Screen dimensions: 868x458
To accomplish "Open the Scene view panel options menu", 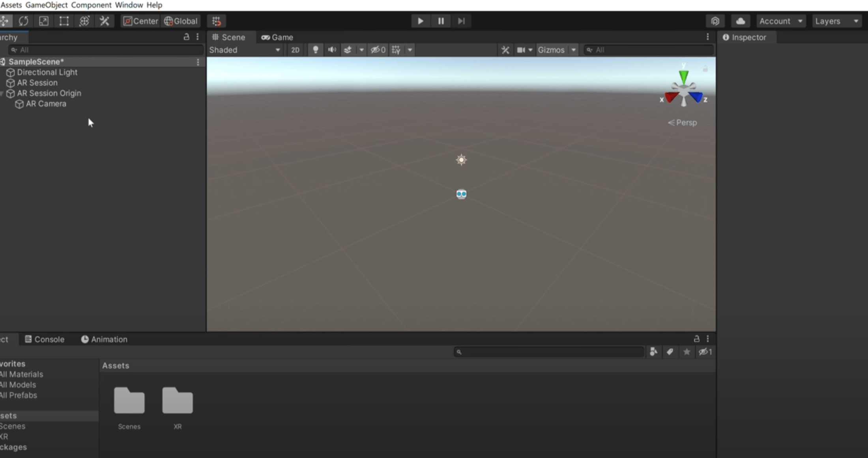I will pos(708,37).
